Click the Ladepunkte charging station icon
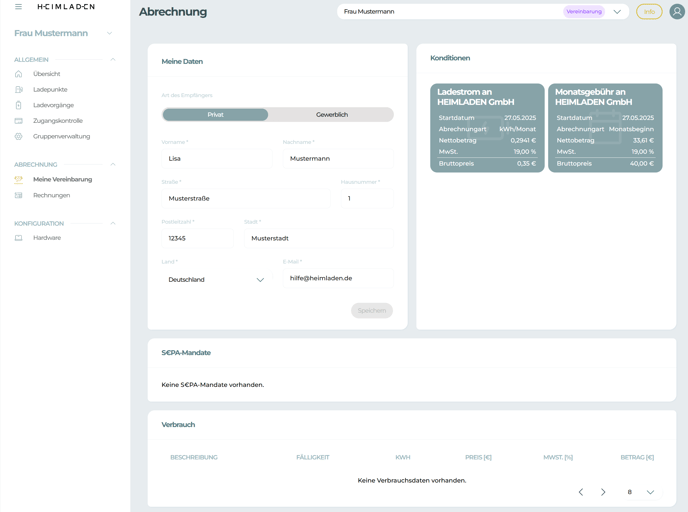This screenshot has width=688, height=512. coord(18,90)
